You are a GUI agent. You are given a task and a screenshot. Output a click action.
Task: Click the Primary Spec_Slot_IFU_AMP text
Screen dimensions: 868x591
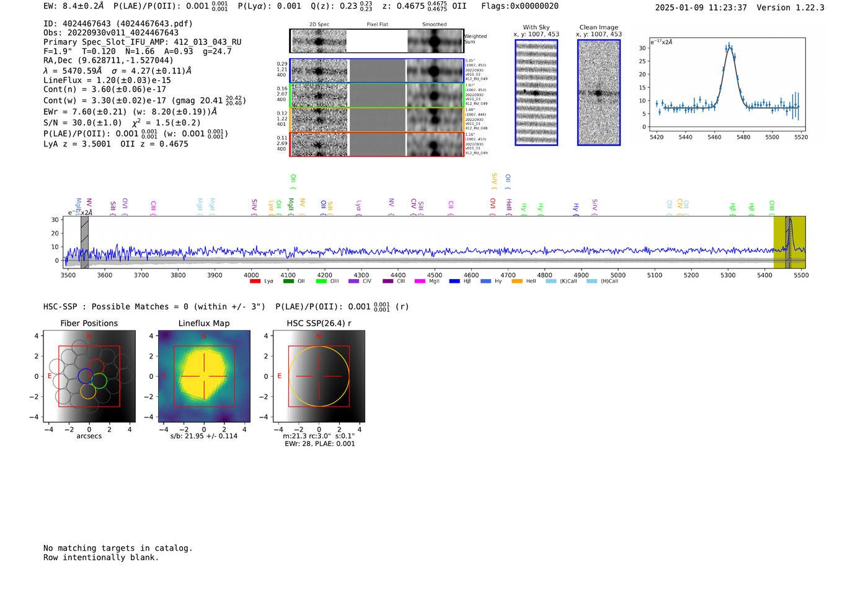[143, 42]
